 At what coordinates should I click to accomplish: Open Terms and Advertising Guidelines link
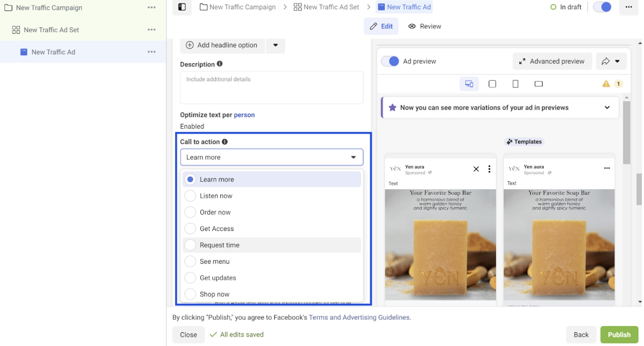click(x=359, y=317)
